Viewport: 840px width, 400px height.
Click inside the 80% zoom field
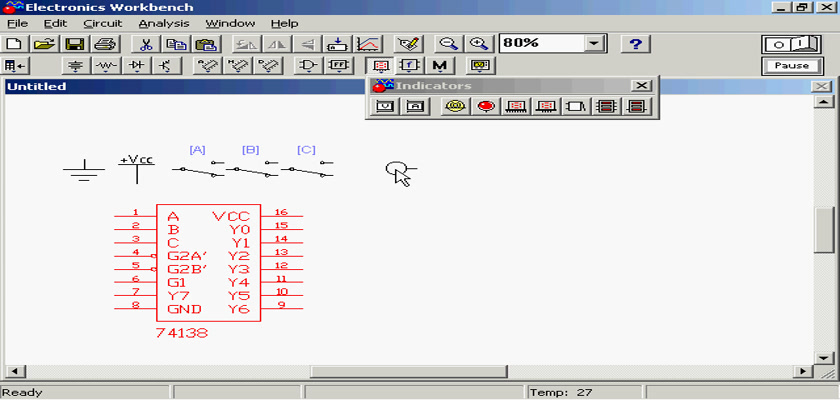pyautogui.click(x=542, y=43)
